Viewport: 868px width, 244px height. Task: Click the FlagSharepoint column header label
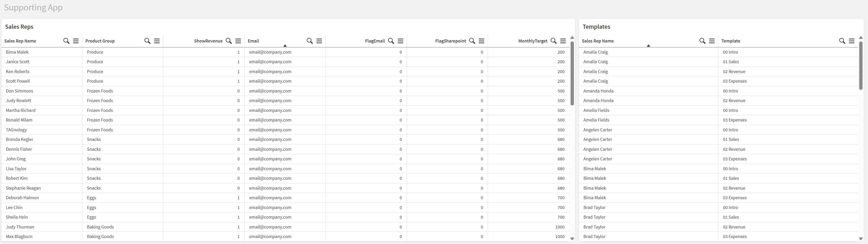pyautogui.click(x=450, y=41)
